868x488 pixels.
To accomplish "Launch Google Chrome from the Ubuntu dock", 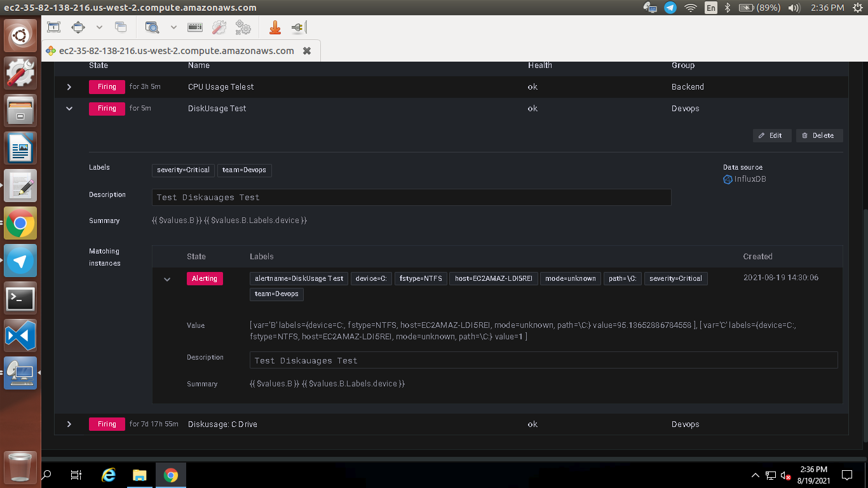I will pos(20,223).
